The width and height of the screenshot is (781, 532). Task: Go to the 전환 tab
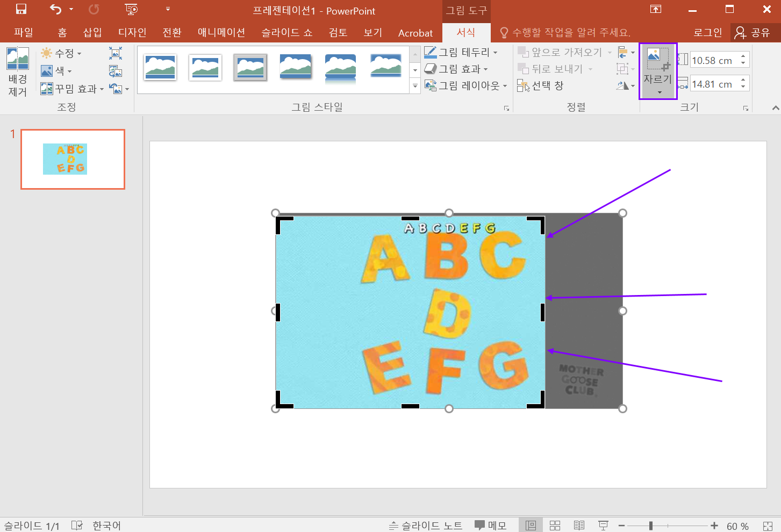point(172,32)
